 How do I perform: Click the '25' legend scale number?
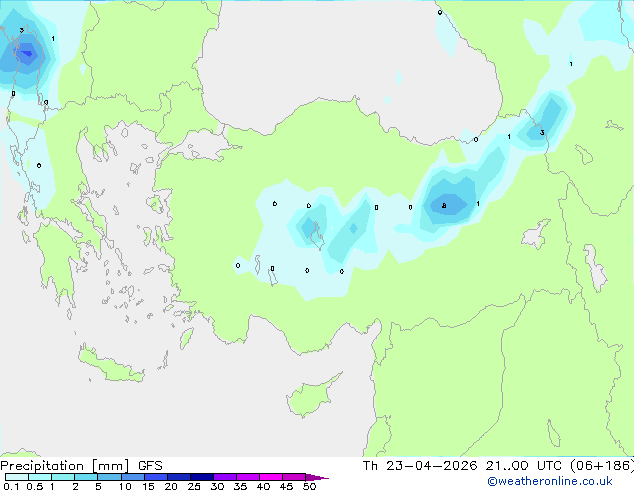click(194, 486)
